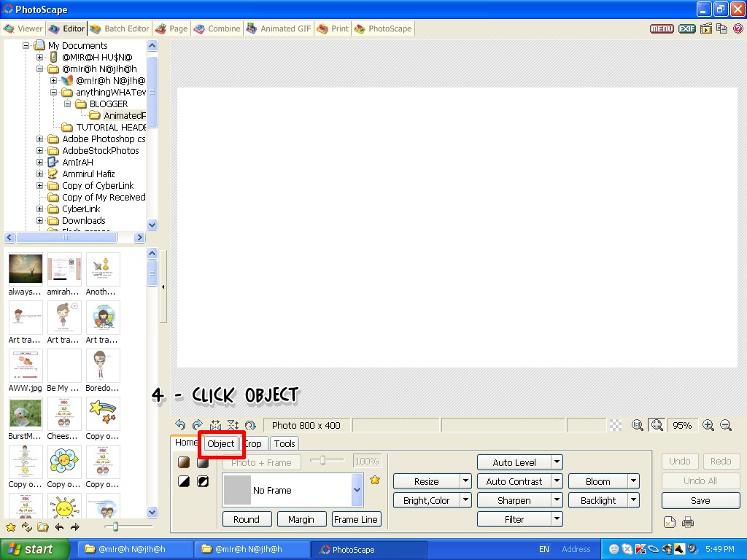Click the zoom out magnifier icon

[726, 425]
